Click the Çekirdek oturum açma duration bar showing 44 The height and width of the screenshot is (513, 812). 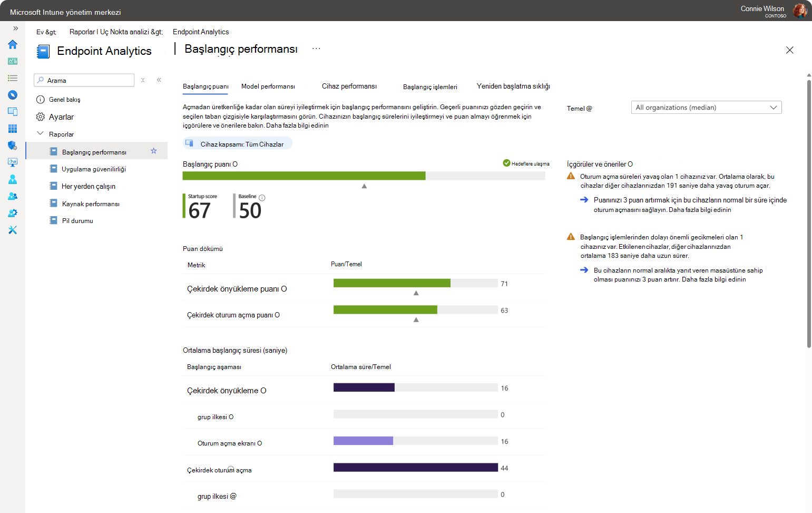point(416,468)
